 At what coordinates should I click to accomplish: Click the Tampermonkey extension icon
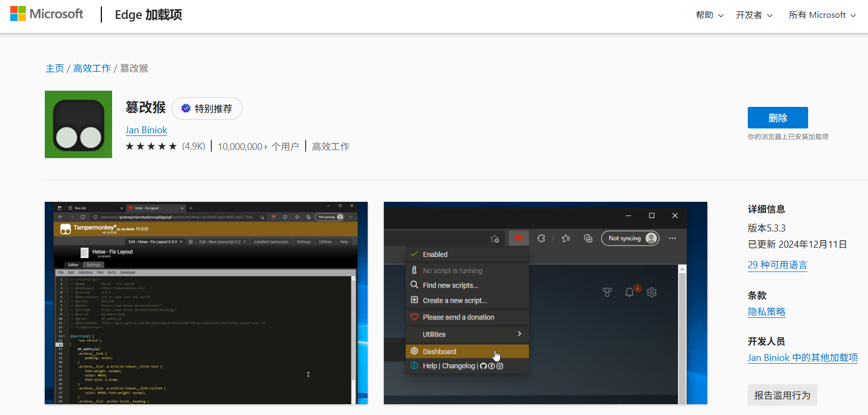[x=78, y=124]
